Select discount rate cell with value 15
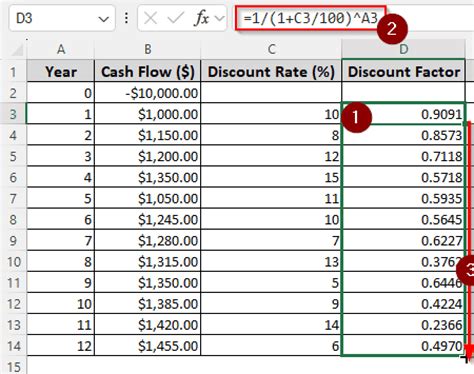The image size is (474, 374). 271,177
